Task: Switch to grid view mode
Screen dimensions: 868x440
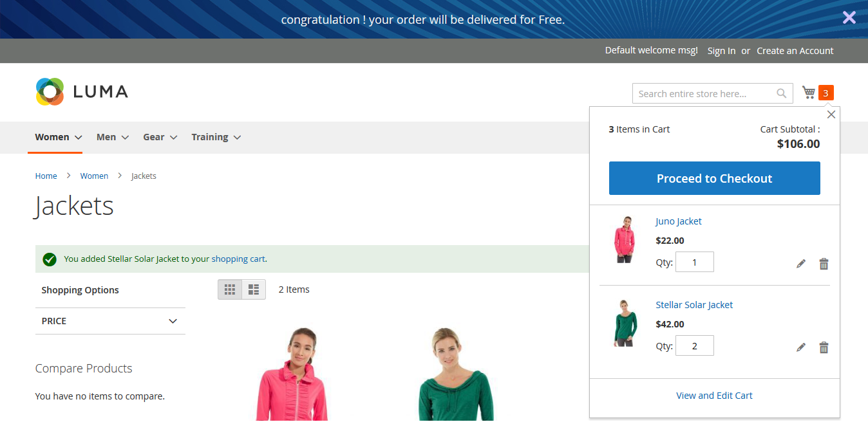Action: pos(230,289)
